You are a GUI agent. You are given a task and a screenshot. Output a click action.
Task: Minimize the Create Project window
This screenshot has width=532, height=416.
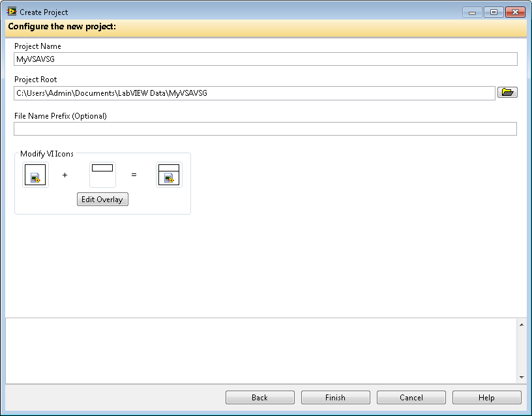point(472,12)
